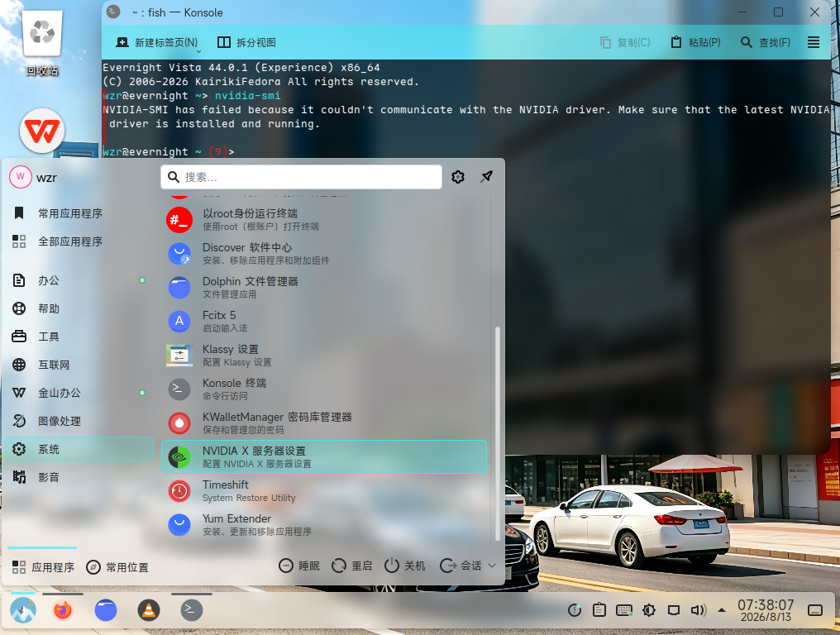Click the 重启 restart button

point(352,566)
